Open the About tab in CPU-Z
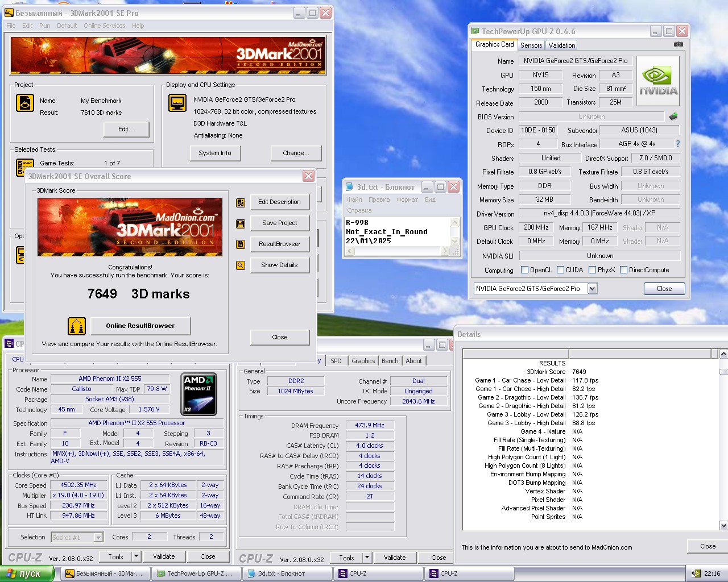 [414, 361]
